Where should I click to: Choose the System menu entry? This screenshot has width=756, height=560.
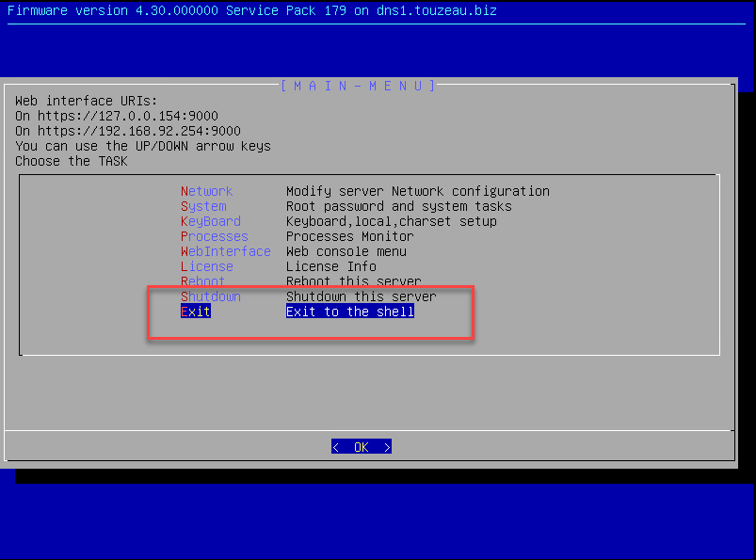203,206
